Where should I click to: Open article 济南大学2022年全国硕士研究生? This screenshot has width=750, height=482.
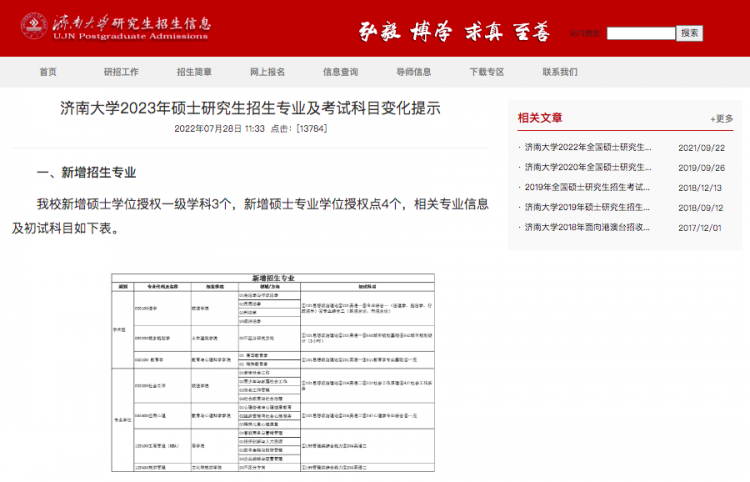(588, 147)
